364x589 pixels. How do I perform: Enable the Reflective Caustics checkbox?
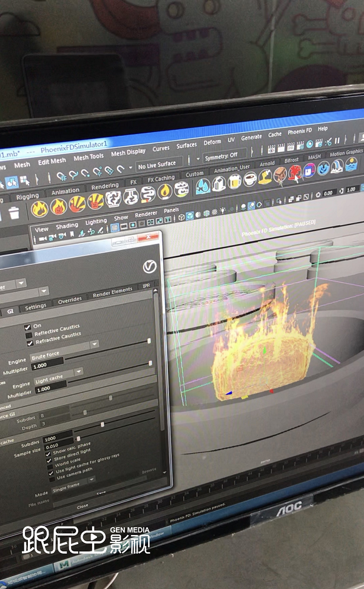29,335
